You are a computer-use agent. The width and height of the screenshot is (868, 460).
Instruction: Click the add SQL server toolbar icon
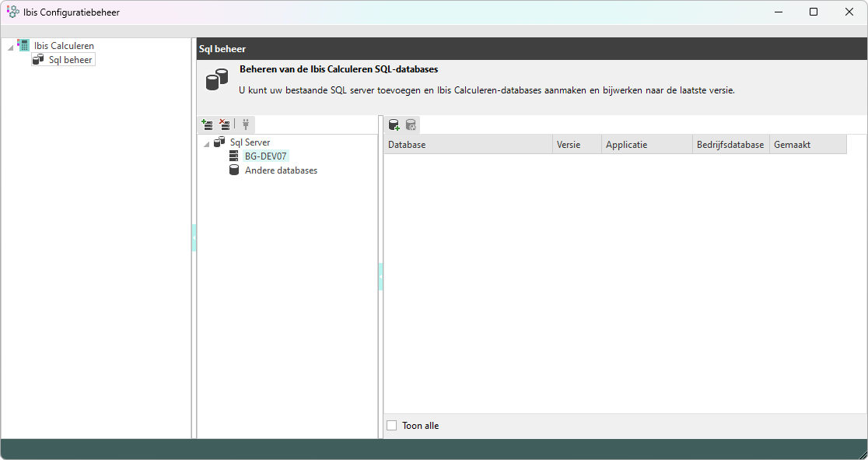pos(208,124)
